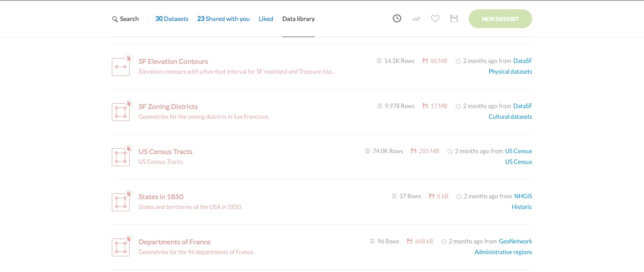Sort datasets by activity pulse icon

416,19
